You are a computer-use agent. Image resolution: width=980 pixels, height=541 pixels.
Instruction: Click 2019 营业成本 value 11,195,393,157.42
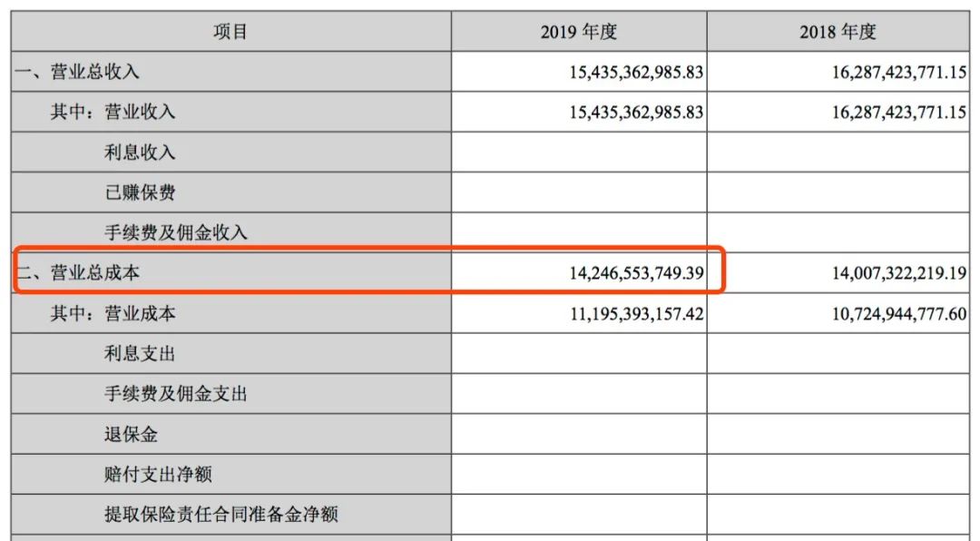(x=636, y=313)
